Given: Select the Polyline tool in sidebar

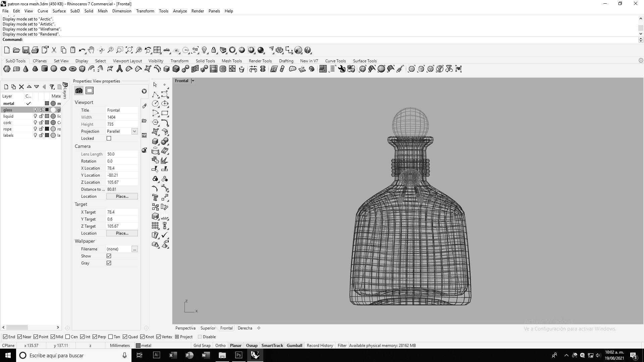Looking at the screenshot, I should [155, 94].
